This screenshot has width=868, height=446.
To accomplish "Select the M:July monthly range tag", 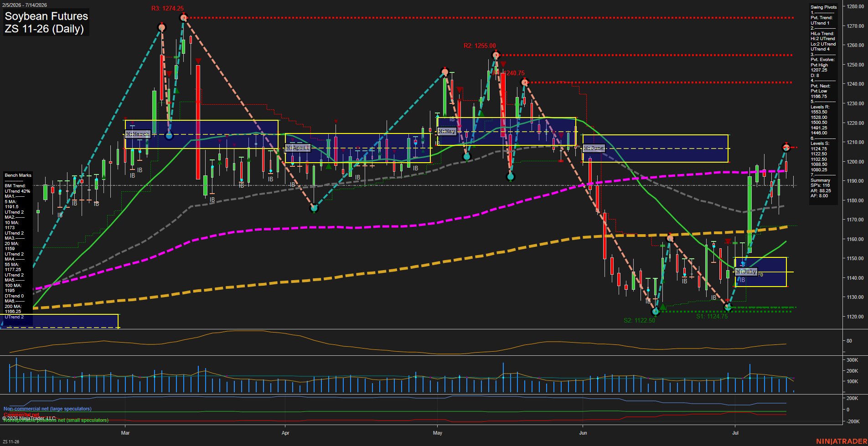I will point(746,272).
